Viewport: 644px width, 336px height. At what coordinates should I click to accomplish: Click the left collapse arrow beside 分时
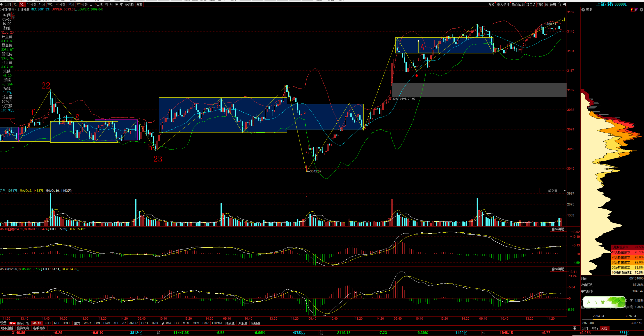click(x=2, y=4)
